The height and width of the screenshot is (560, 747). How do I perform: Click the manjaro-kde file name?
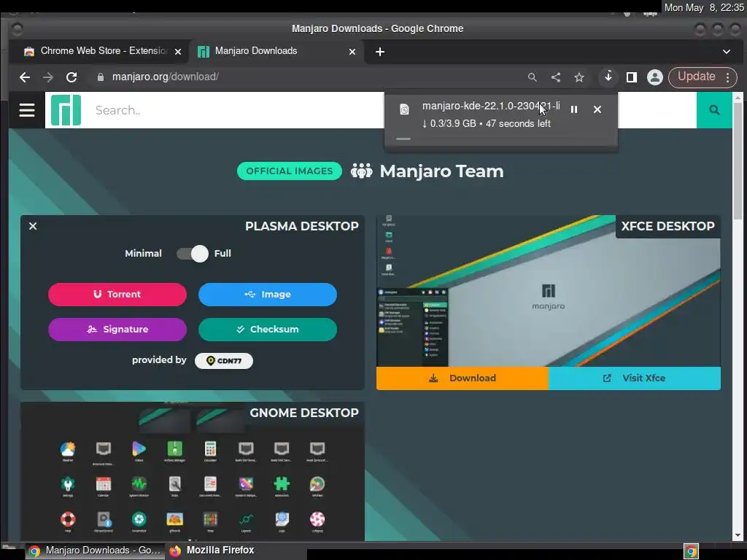[491, 106]
